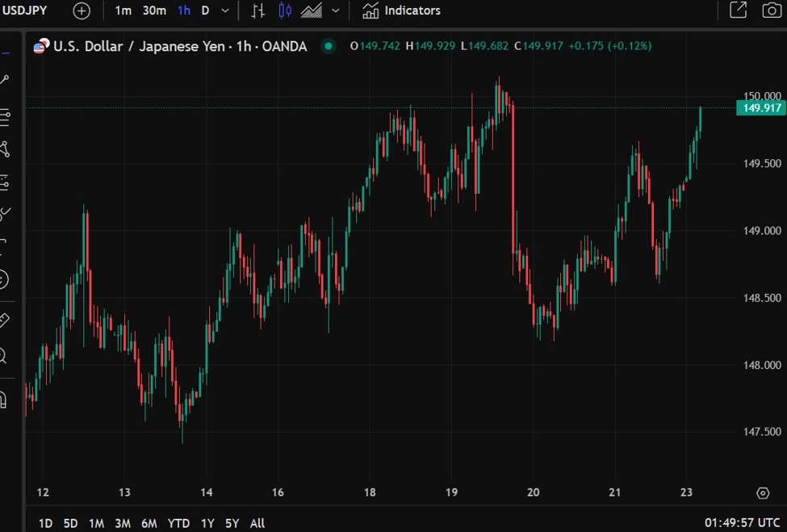The width and height of the screenshot is (787, 532).
Task: Expand the timeframe interval dropdown arrow
Action: pos(225,10)
